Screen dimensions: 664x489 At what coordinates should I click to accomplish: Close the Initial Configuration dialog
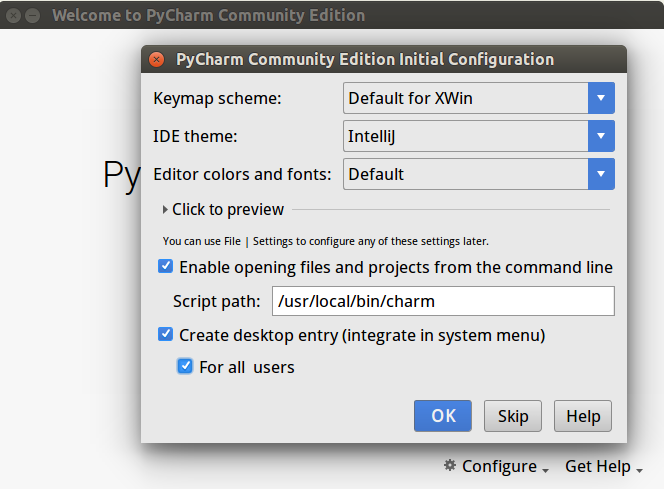(x=157, y=59)
